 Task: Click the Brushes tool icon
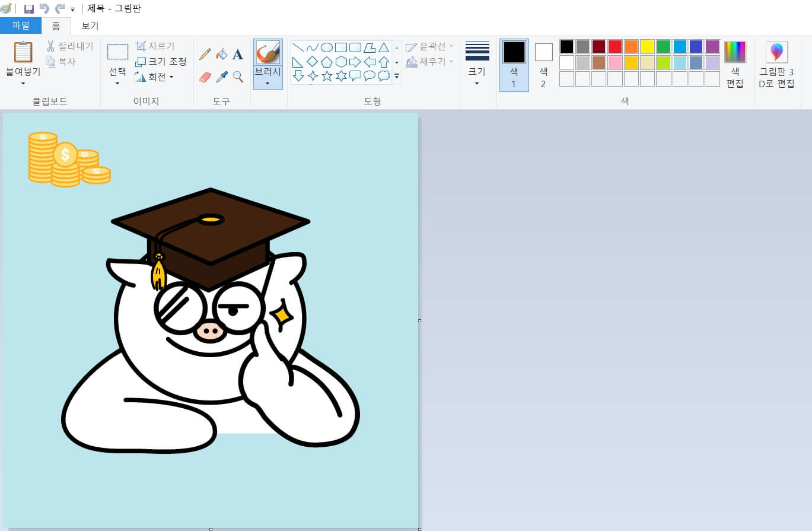point(268,53)
